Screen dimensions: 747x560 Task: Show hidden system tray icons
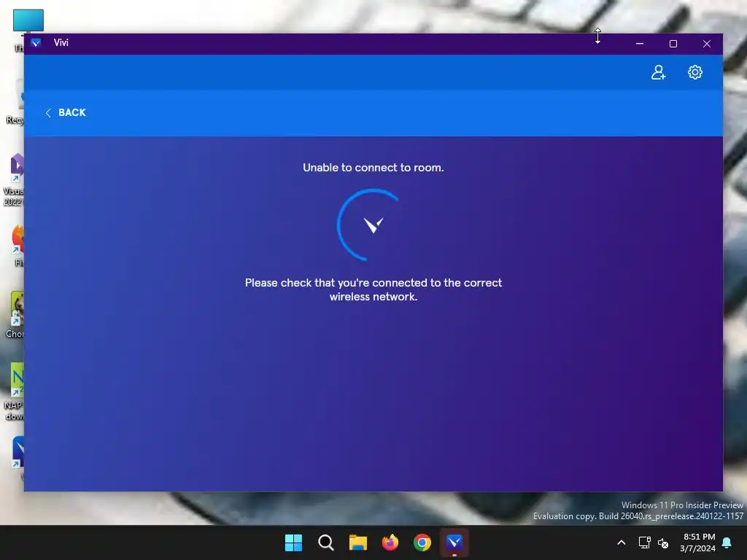tap(622, 542)
